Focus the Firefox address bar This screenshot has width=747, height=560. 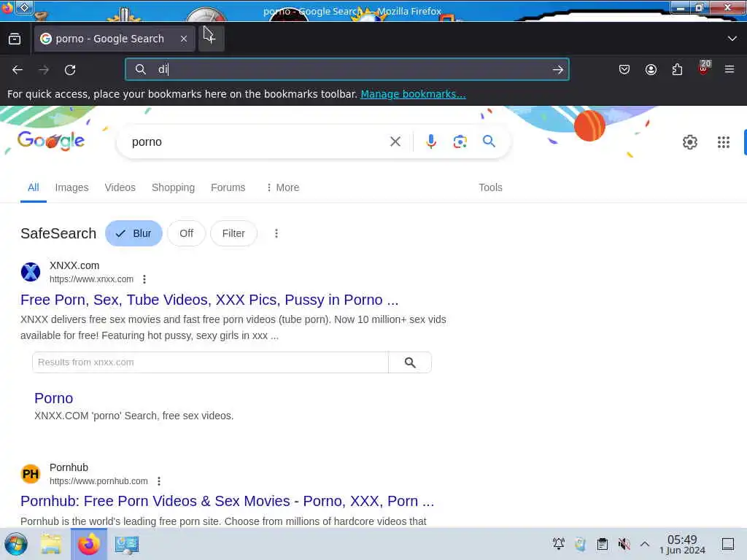pyautogui.click(x=347, y=69)
